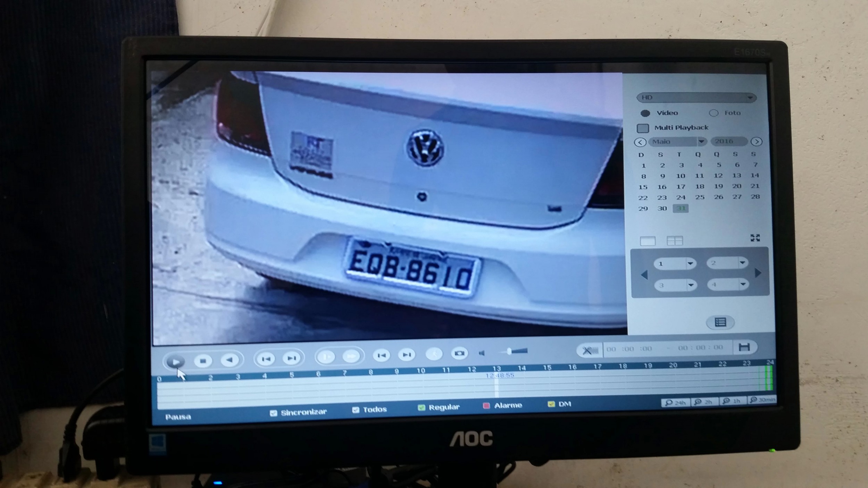Switch to four-window layout
868x488 pixels.
(x=675, y=241)
